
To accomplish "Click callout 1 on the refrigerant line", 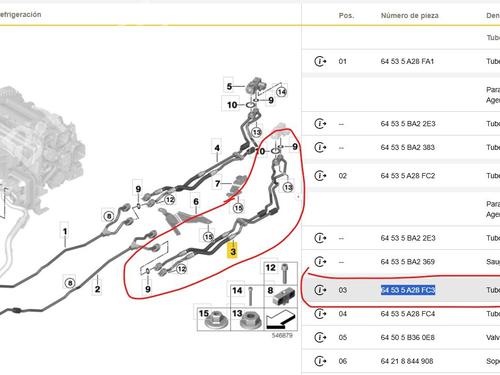I will pos(65,231).
